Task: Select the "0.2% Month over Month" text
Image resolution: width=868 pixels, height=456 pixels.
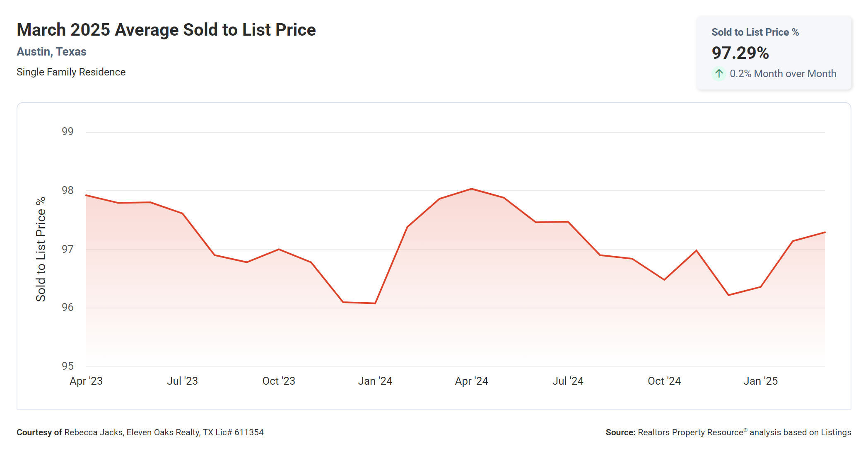Action: pyautogui.click(x=783, y=73)
